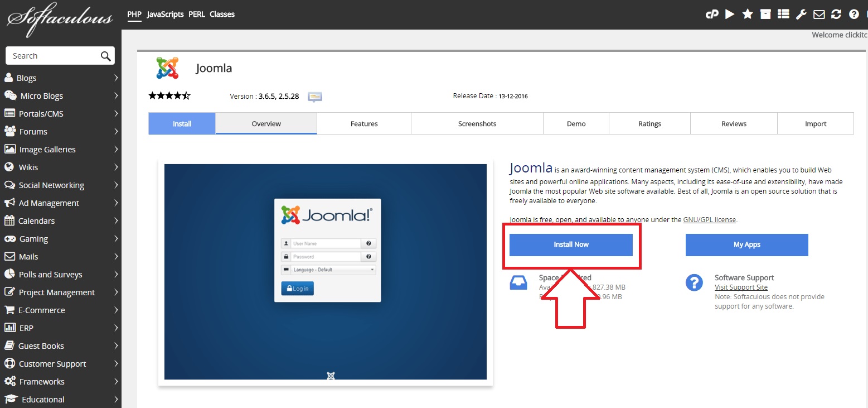Expand the Blogs category chevron

[116, 78]
